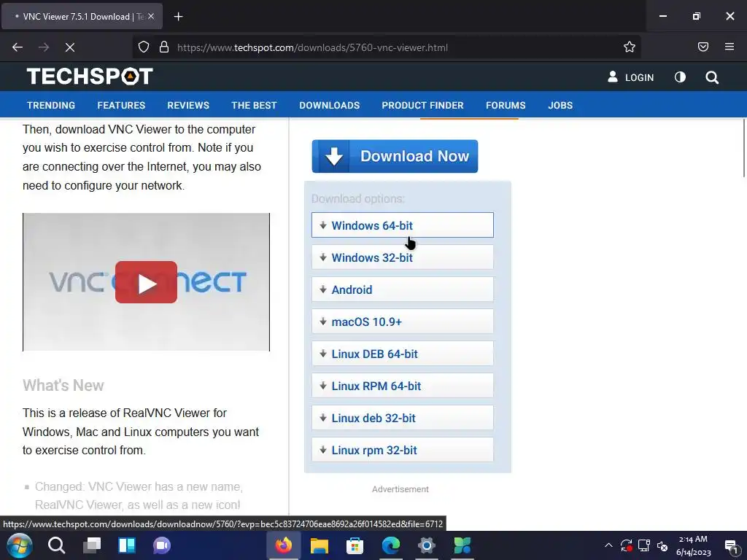Viewport: 747px width, 560px height.
Task: Open the tracking protection shield
Action: [x=144, y=47]
